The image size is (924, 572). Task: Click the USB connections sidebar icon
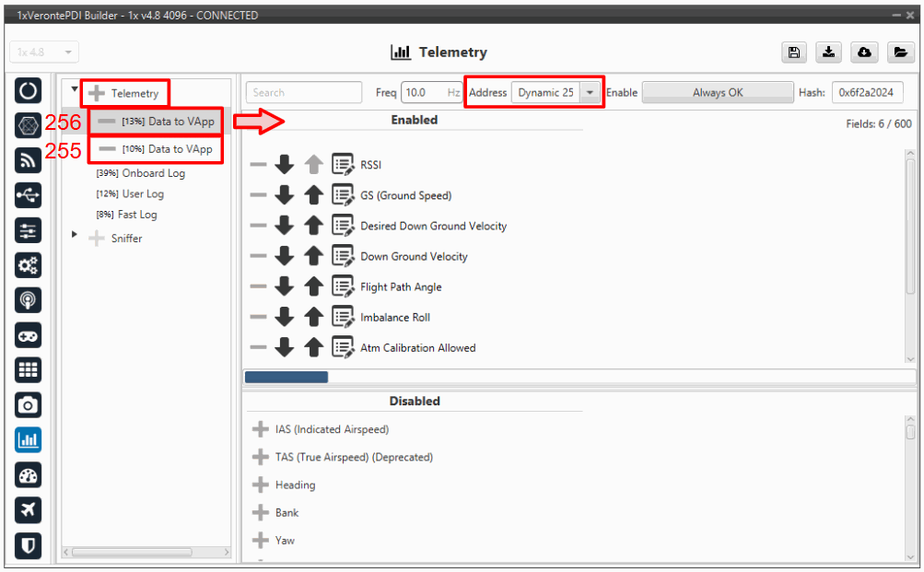[x=29, y=195]
